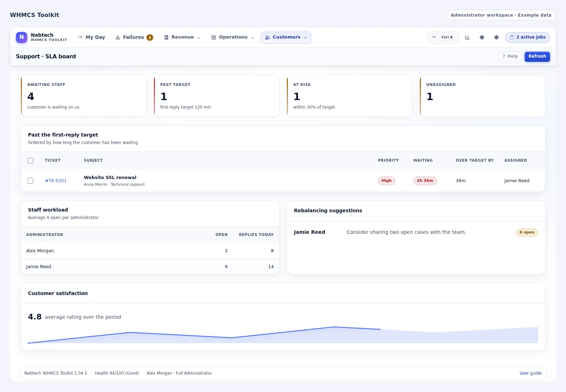Click the Unassigned summary card
566x392 pixels.
483,96
